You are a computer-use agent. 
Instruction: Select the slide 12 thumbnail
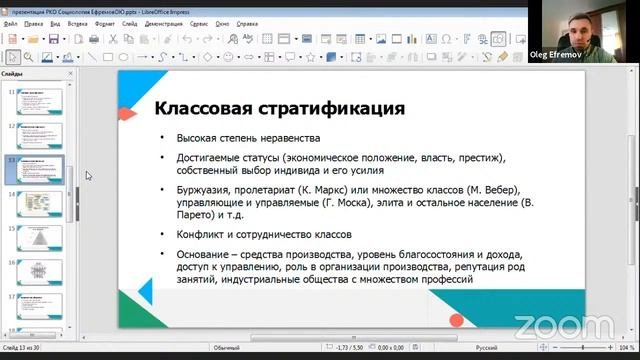point(40,136)
